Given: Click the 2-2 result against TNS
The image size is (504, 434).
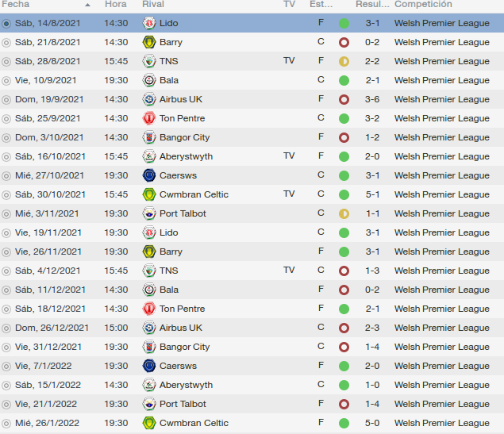Looking at the screenshot, I should 372,61.
